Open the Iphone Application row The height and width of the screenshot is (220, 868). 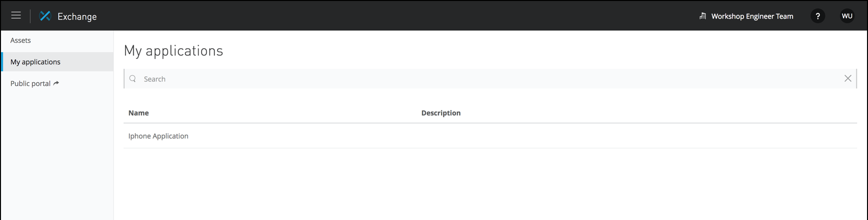pyautogui.click(x=490, y=136)
